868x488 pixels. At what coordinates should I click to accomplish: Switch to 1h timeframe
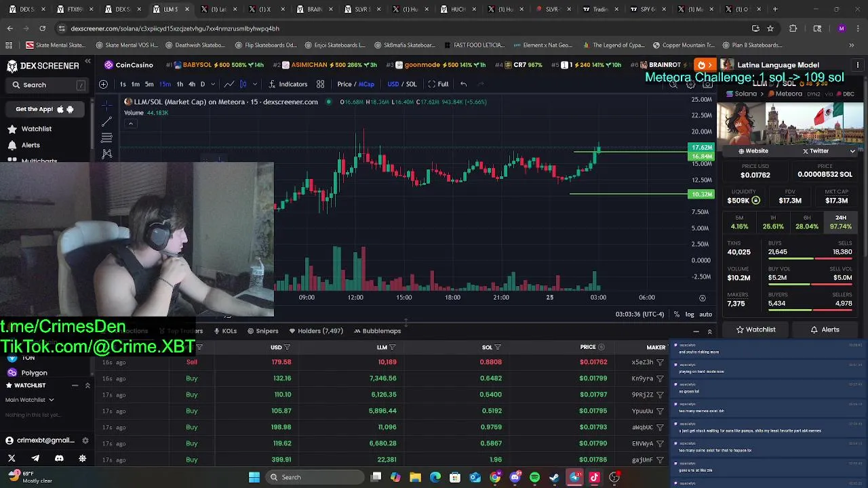[x=180, y=84]
